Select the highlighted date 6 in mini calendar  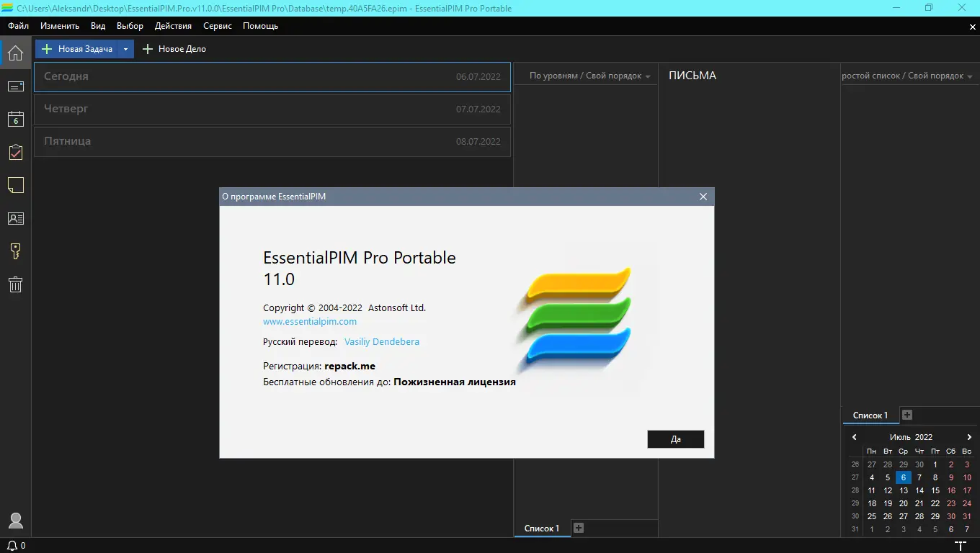point(904,477)
